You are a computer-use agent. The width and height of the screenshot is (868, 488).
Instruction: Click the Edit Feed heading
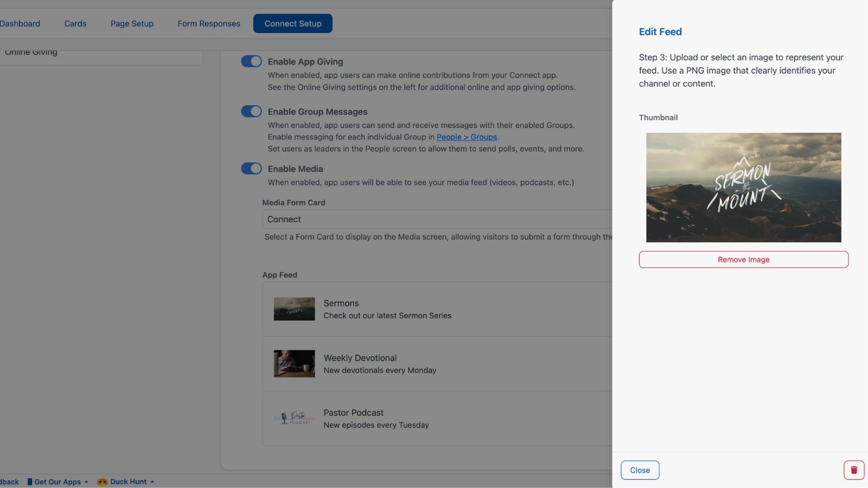coord(660,31)
